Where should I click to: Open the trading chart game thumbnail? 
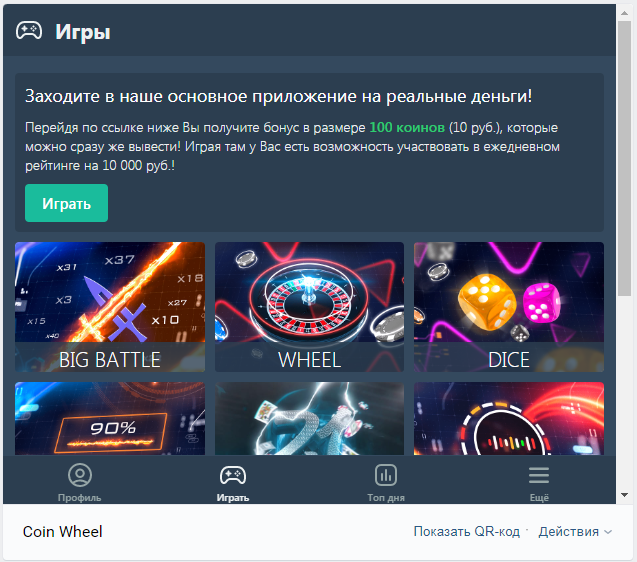[509, 419]
